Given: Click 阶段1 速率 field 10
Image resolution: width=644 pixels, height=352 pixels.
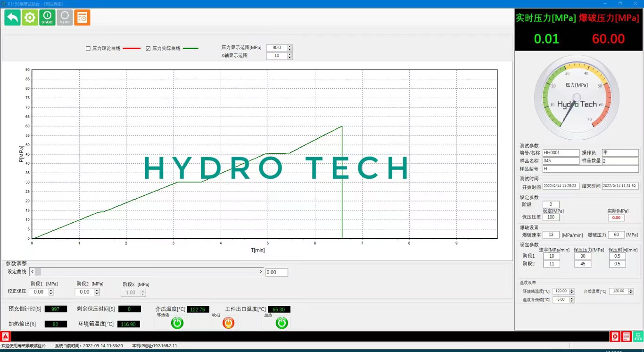Looking at the screenshot, I should coord(551,256).
